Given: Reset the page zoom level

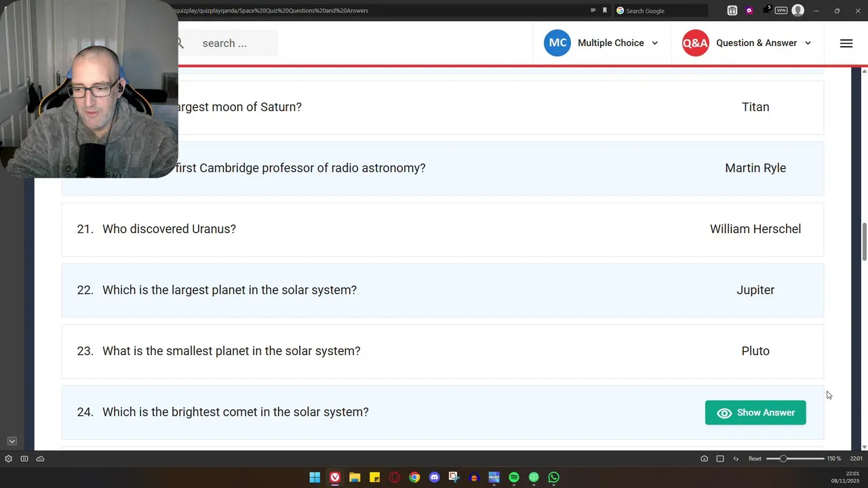Looking at the screenshot, I should coord(755,459).
